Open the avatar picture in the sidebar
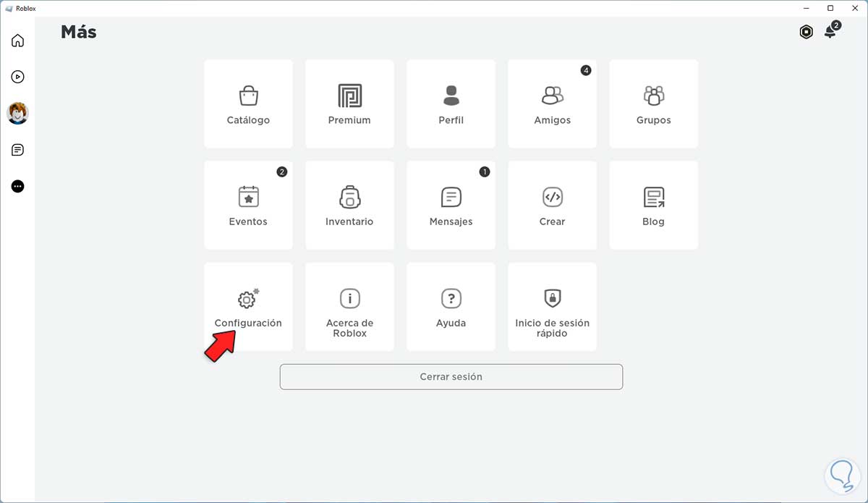 [17, 113]
